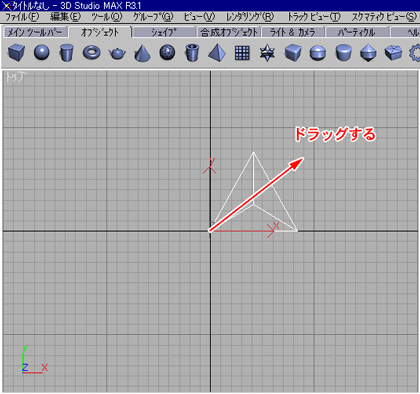
Task: Select the Cone primitive icon
Action: point(142,53)
